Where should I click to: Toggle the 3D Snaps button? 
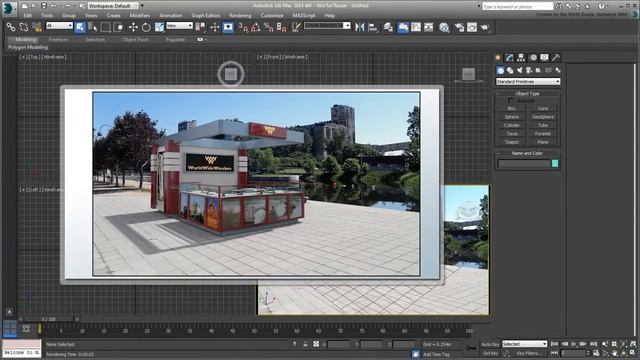tap(243, 27)
